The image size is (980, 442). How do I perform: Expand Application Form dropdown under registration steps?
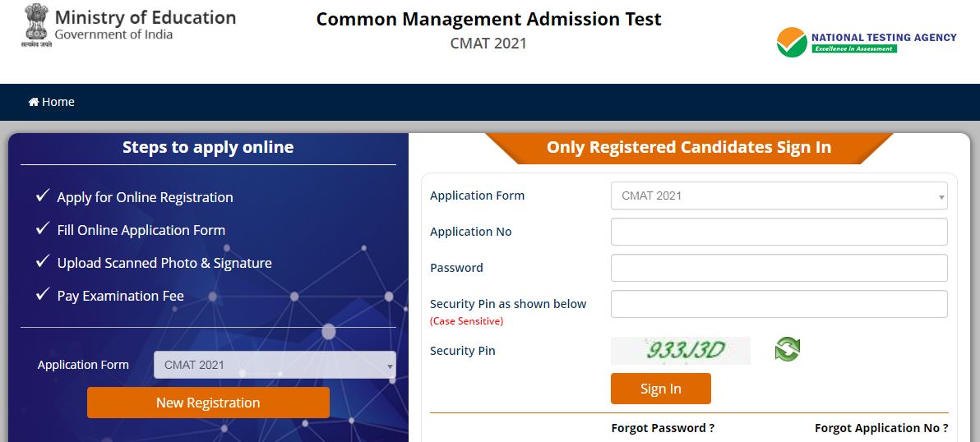click(x=275, y=365)
